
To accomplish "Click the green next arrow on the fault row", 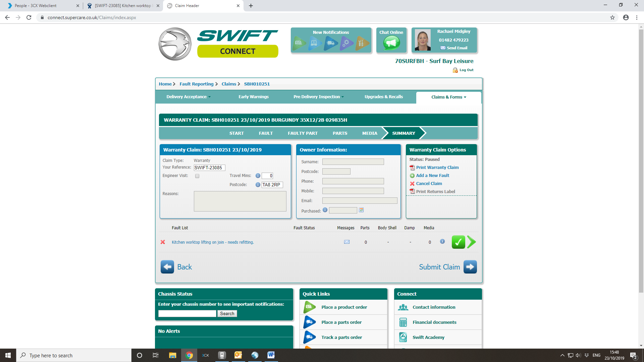I will point(471,242).
